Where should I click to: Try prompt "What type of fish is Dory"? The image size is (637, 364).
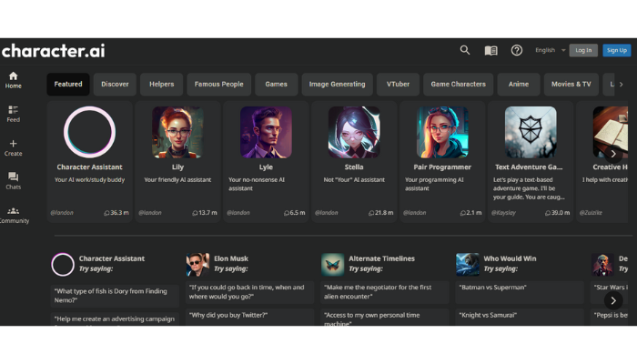click(115, 296)
